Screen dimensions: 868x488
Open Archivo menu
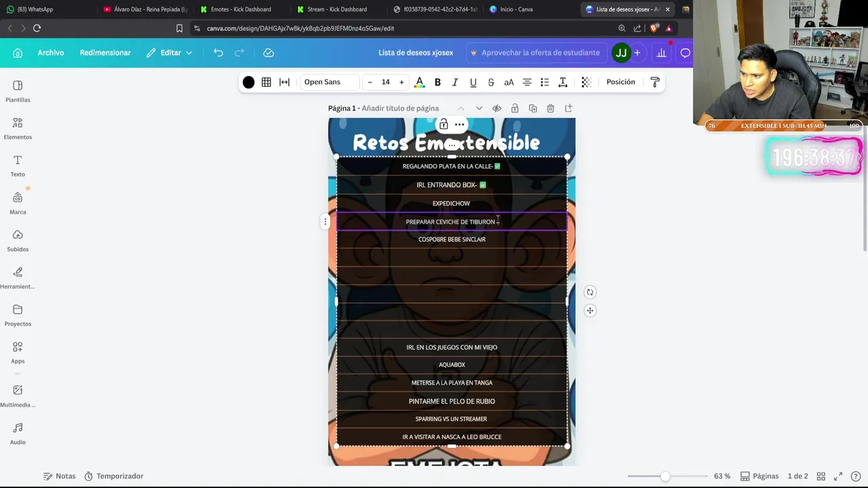[x=51, y=53]
